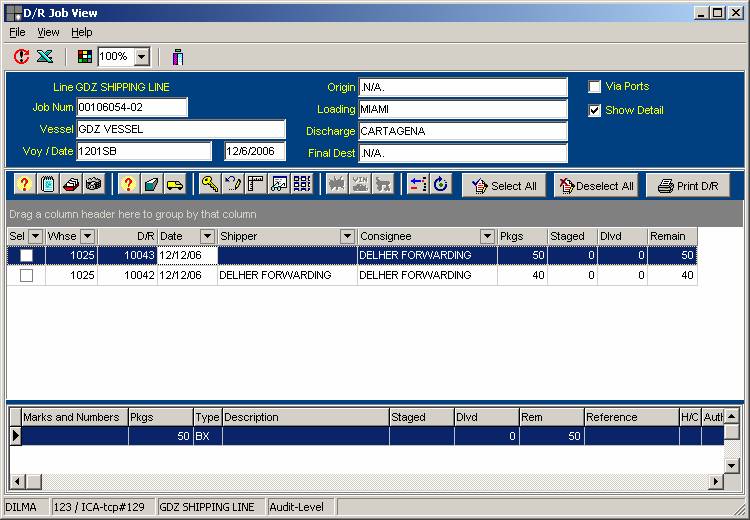Click the key icon in the D/R toolbar
This screenshot has height=520, width=750.
[x=209, y=185]
